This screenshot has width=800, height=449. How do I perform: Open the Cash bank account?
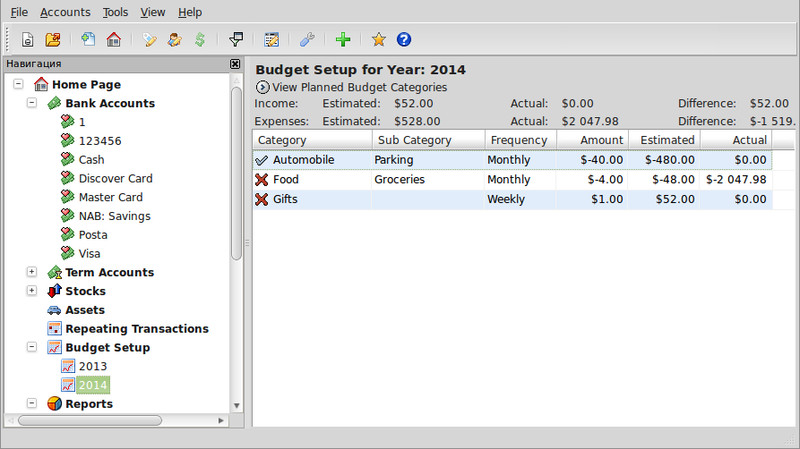(91, 160)
